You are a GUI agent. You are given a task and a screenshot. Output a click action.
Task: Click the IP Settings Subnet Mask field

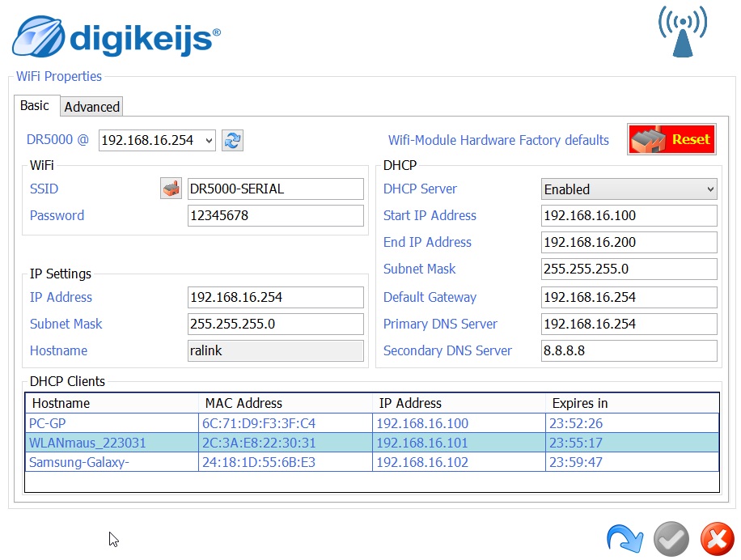click(x=276, y=324)
